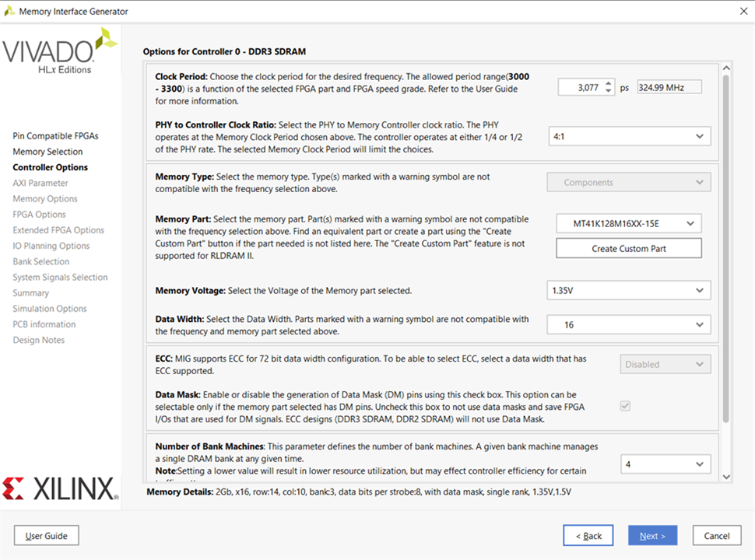The image size is (755, 560).
Task: Toggle the Data Mask checkbox
Action: 625,406
